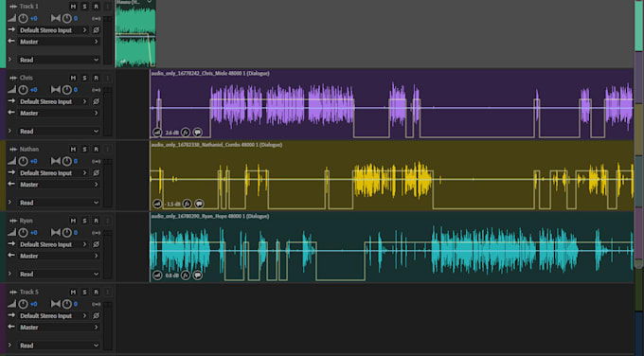Click the Chris track volume knob
Screen dimensions: 644x356
[x=23, y=90]
